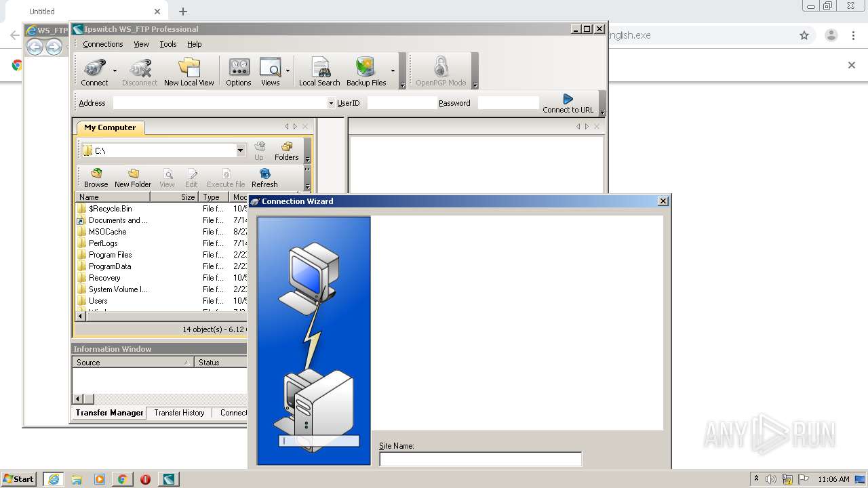This screenshot has height=488, width=868.
Task: Select the Recovery folder
Action: tap(104, 278)
